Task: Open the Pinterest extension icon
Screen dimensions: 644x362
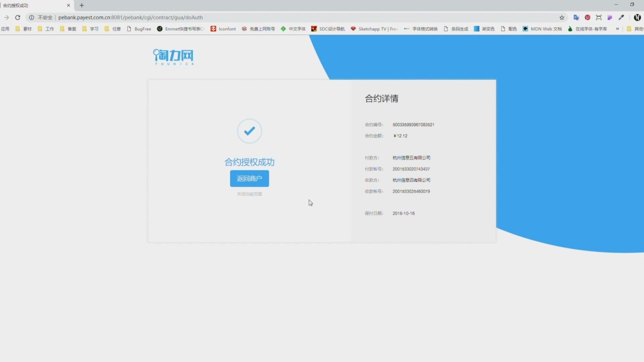Action: [587, 17]
